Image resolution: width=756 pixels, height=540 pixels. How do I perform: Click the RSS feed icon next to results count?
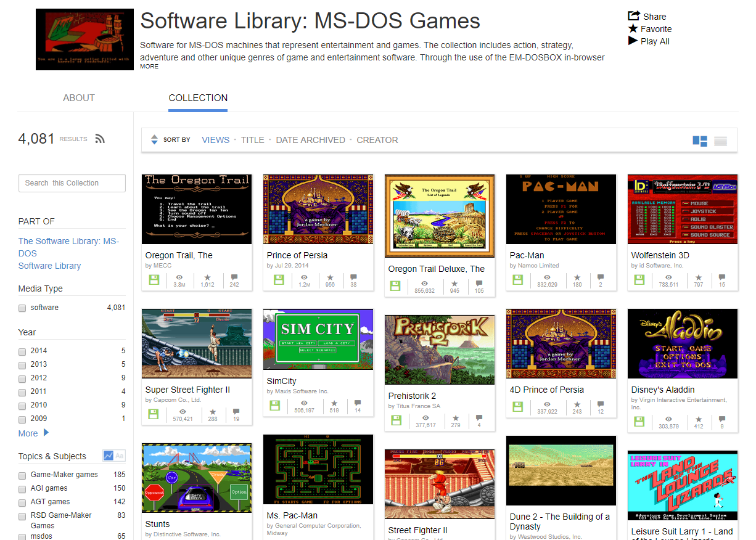pyautogui.click(x=100, y=139)
